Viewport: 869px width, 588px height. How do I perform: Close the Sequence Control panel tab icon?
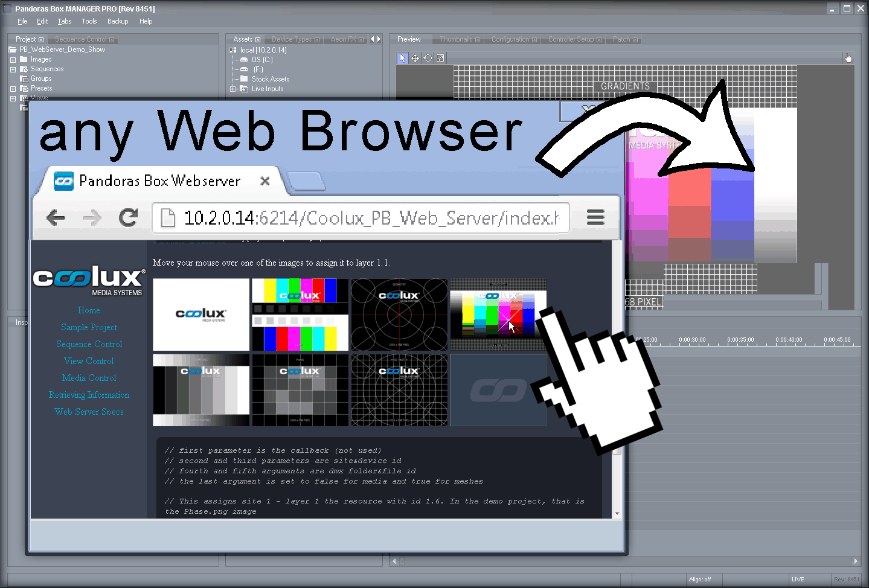tap(112, 40)
